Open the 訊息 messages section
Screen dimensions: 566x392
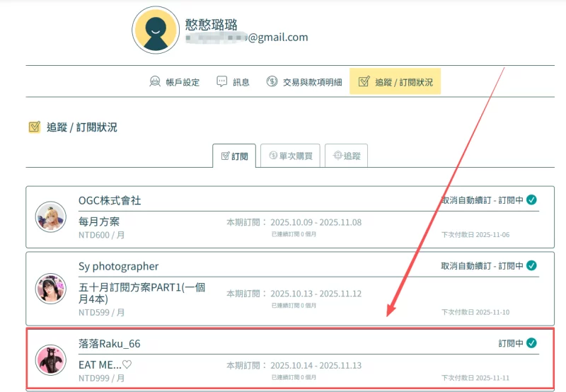233,82
